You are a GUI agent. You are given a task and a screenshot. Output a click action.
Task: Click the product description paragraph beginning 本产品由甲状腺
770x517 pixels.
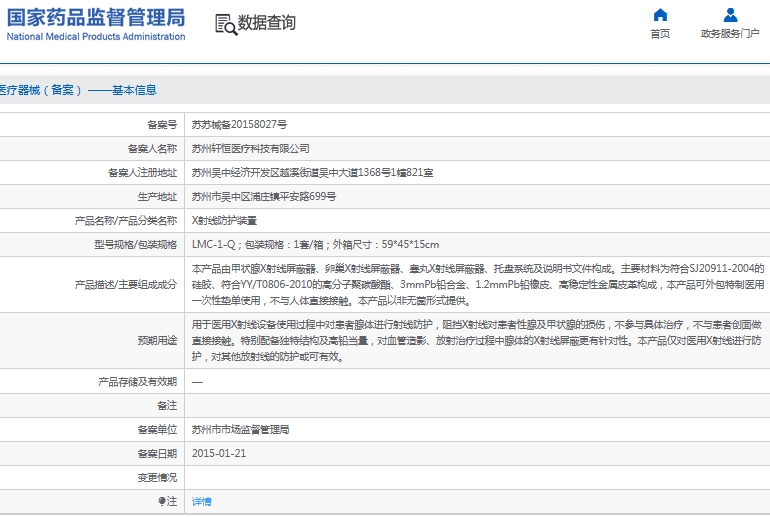[x=478, y=284]
